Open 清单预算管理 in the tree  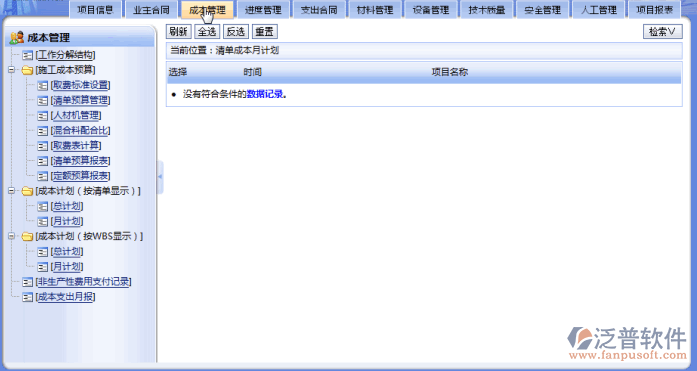click(x=80, y=100)
